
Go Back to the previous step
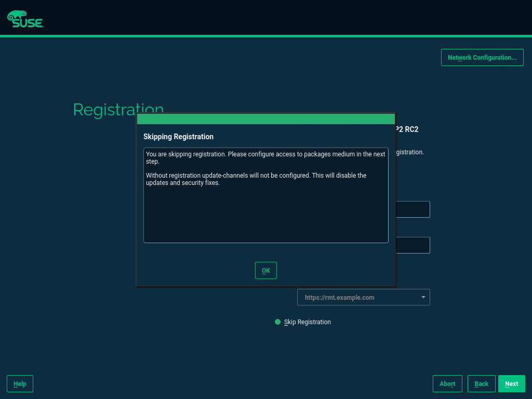pos(481,383)
